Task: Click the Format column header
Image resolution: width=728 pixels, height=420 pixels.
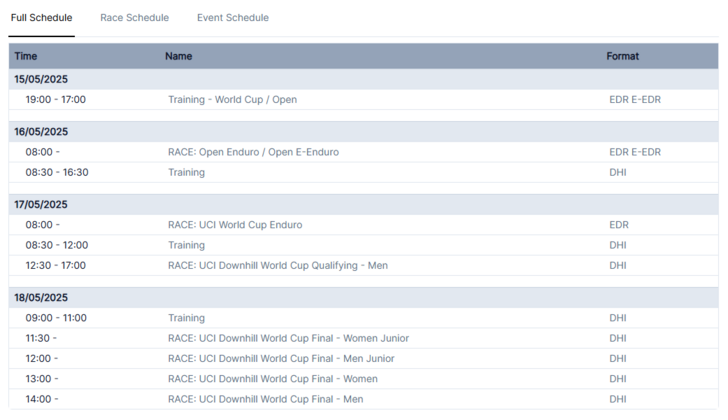Action: coord(622,57)
